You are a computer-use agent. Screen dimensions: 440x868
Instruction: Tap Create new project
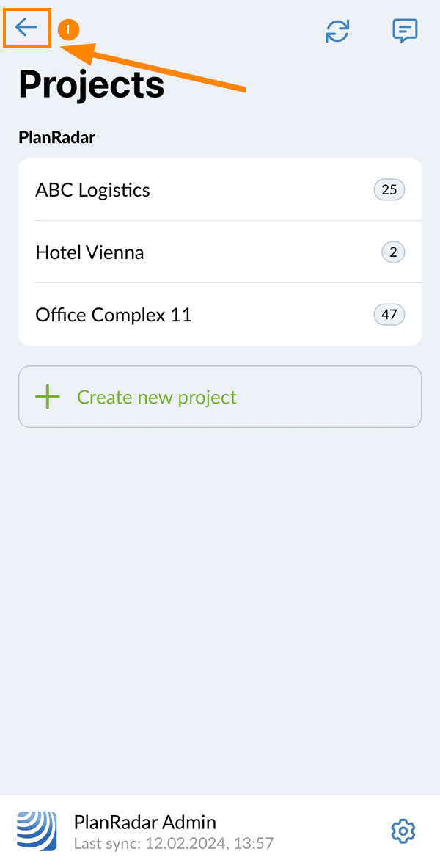point(156,396)
